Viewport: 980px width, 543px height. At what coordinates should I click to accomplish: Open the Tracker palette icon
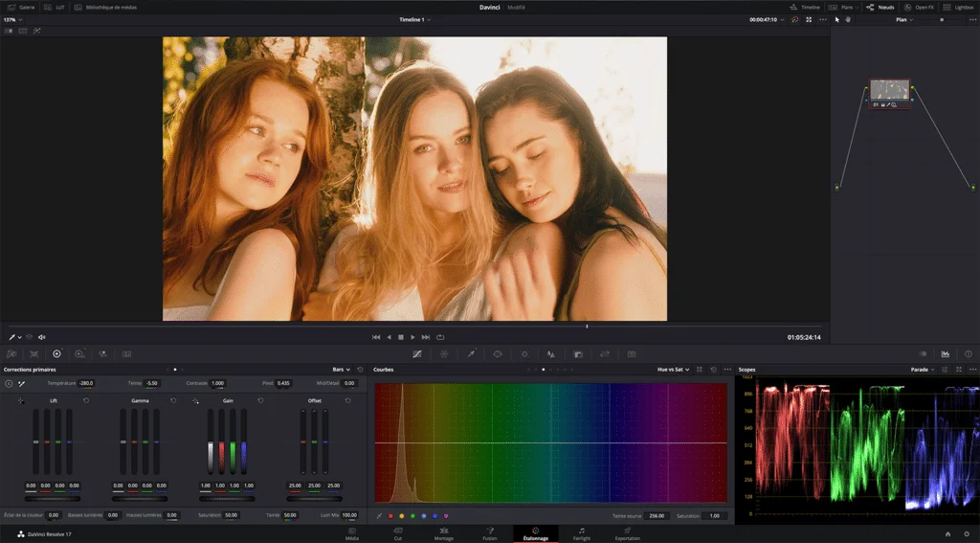click(524, 354)
